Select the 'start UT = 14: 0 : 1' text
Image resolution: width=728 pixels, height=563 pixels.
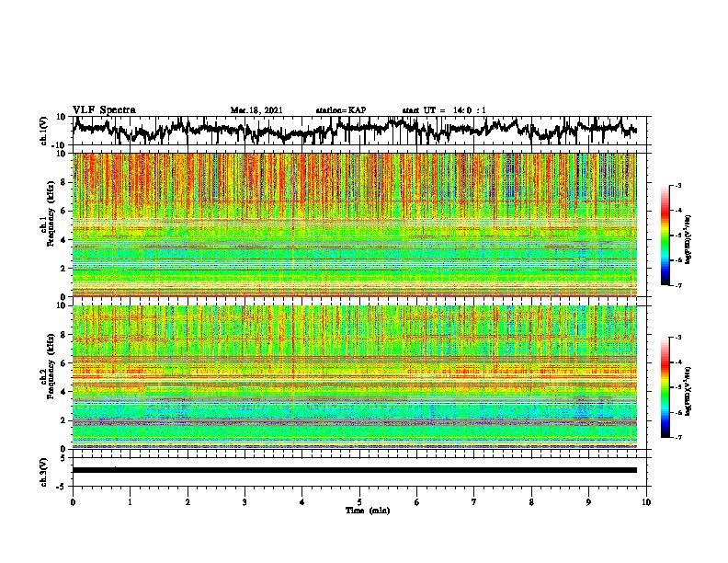[444, 110]
